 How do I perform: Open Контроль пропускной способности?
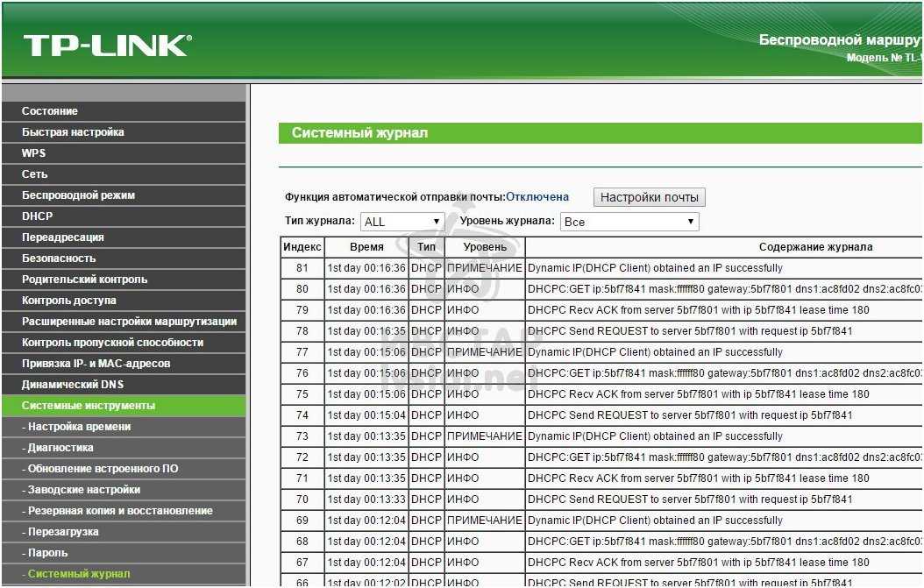112,343
